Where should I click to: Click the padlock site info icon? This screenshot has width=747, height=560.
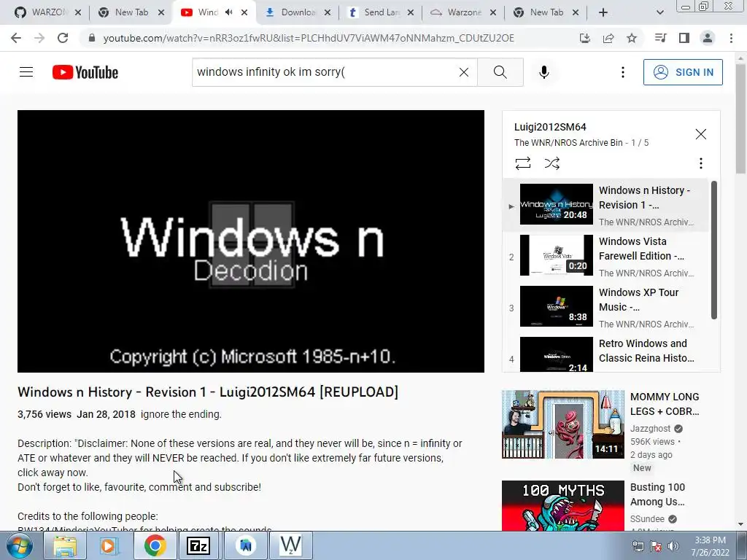click(92, 38)
